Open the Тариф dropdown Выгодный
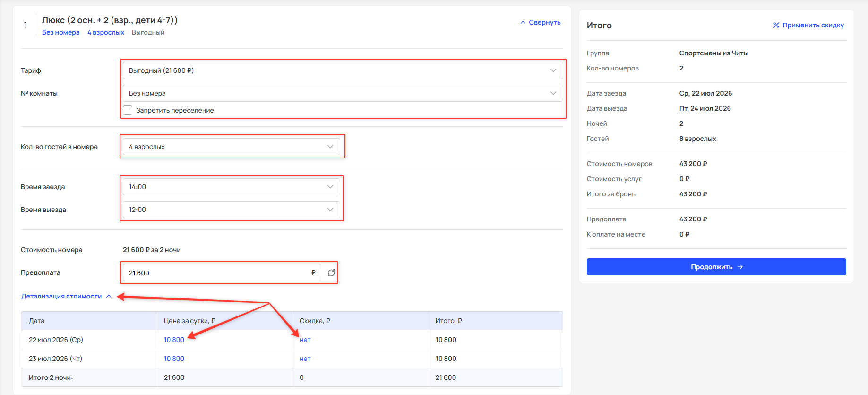This screenshot has height=395, width=868. tap(343, 70)
